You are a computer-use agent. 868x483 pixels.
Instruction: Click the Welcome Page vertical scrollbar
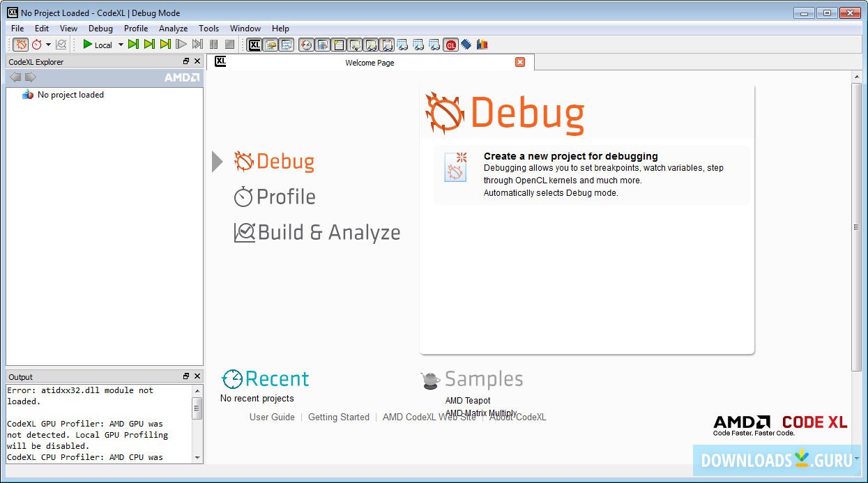(x=857, y=227)
